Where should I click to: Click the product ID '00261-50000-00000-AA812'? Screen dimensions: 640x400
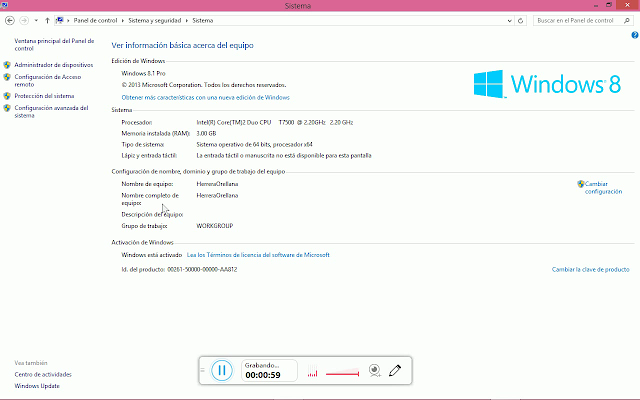click(202, 269)
